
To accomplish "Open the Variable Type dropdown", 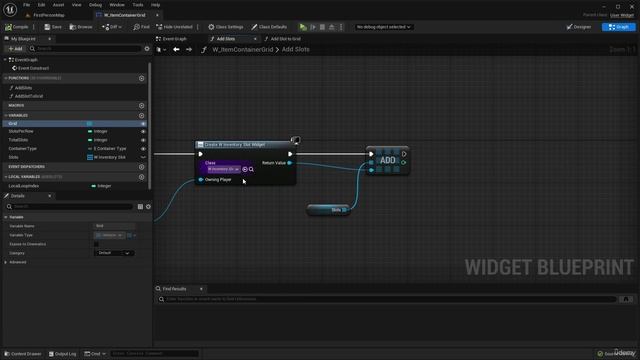I will point(109,235).
